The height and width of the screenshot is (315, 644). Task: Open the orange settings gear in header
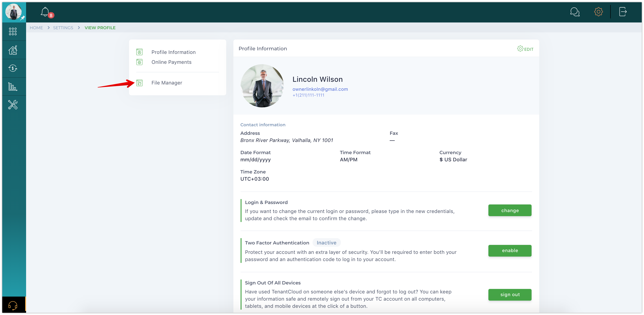[x=598, y=12]
